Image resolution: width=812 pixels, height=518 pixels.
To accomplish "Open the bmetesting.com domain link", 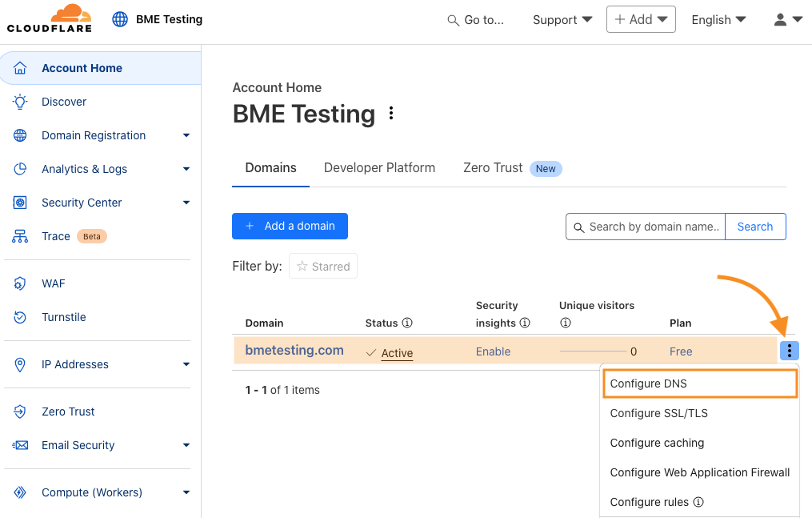I will tap(294, 350).
